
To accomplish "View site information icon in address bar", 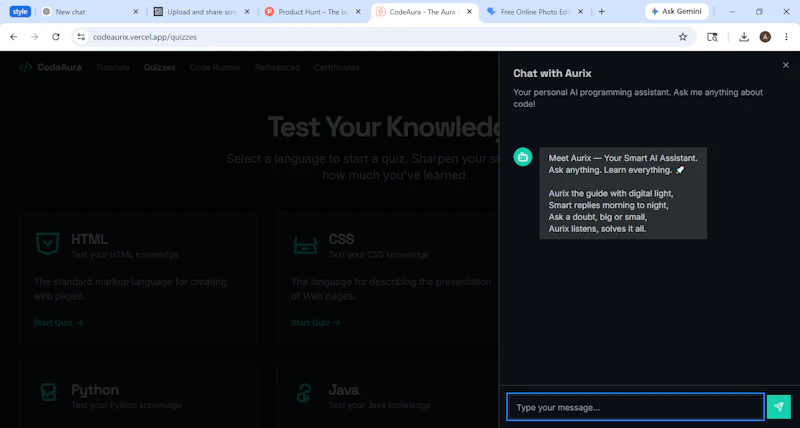I will (x=81, y=37).
